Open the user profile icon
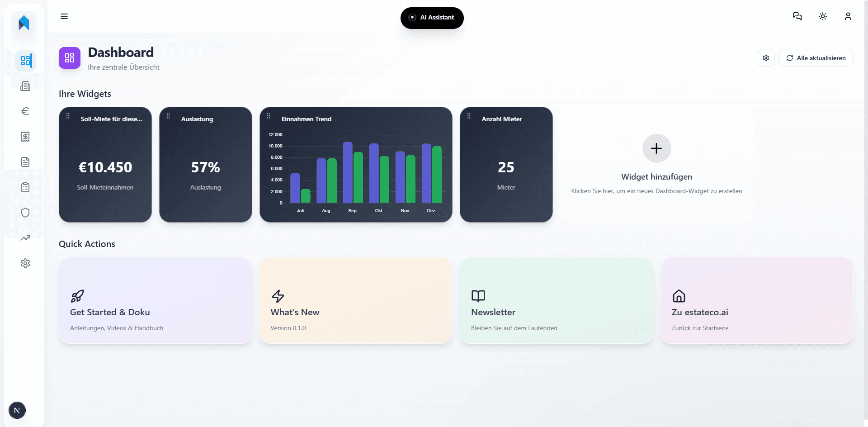Image resolution: width=868 pixels, height=427 pixels. tap(848, 16)
